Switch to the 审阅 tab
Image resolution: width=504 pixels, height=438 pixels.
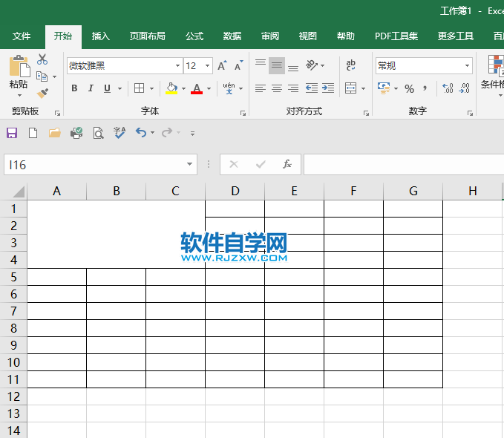coord(270,36)
